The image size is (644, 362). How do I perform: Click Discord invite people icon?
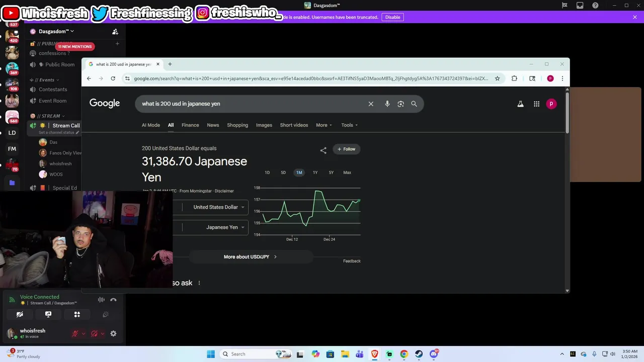pyautogui.click(x=115, y=32)
